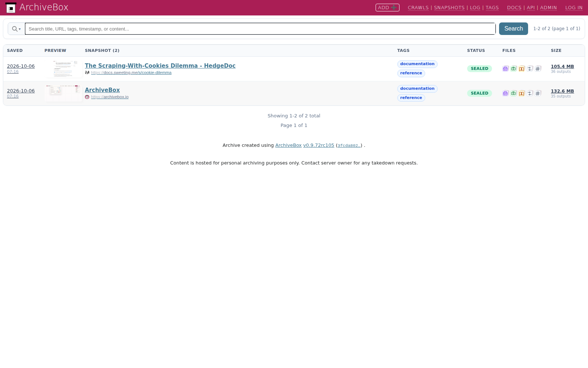Click SEALED status on archivebox.io row
Image resolution: width=588 pixels, height=368 pixels.
tap(479, 93)
